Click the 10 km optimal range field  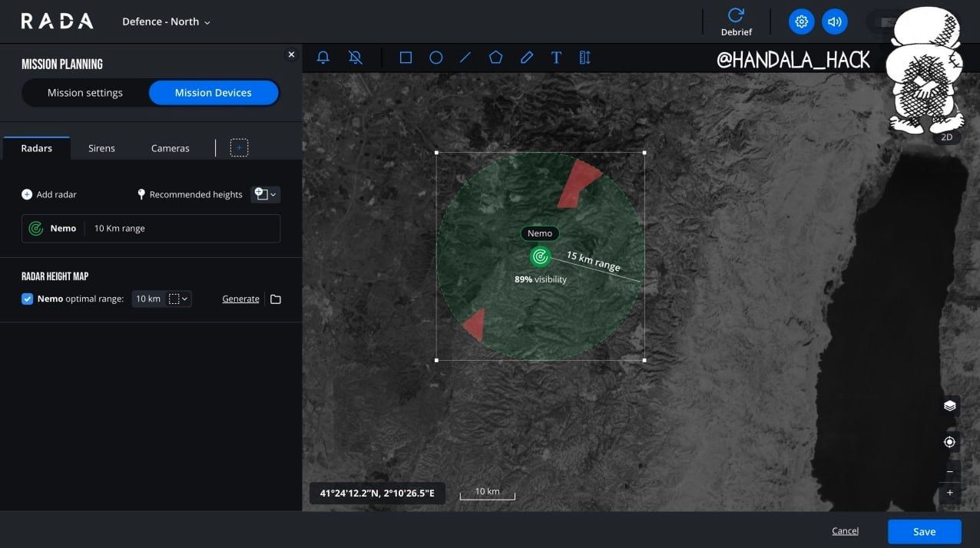pos(147,299)
